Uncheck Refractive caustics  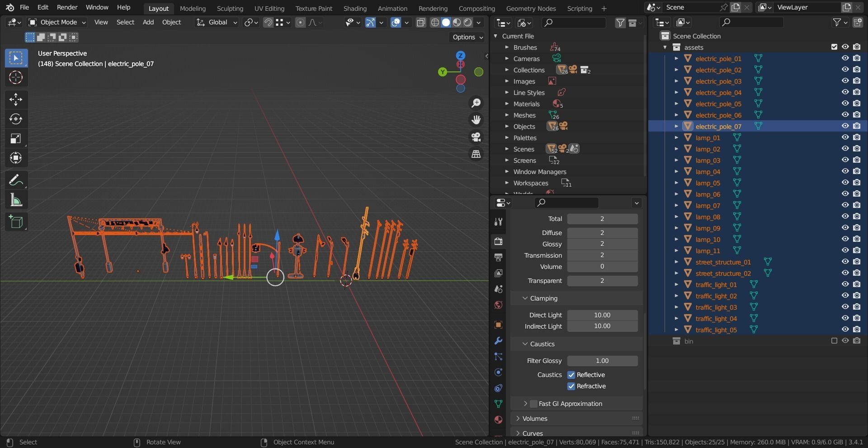(x=571, y=386)
